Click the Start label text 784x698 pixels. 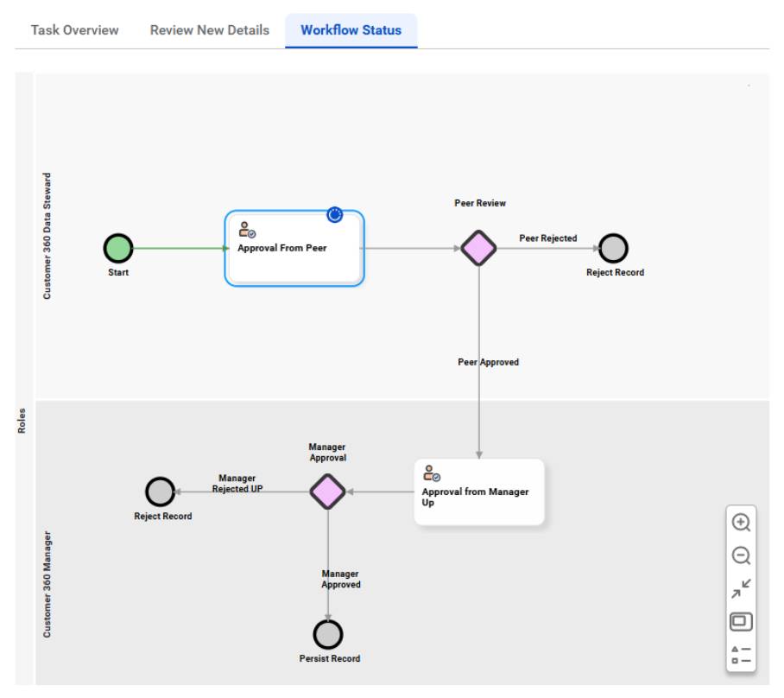tap(118, 272)
